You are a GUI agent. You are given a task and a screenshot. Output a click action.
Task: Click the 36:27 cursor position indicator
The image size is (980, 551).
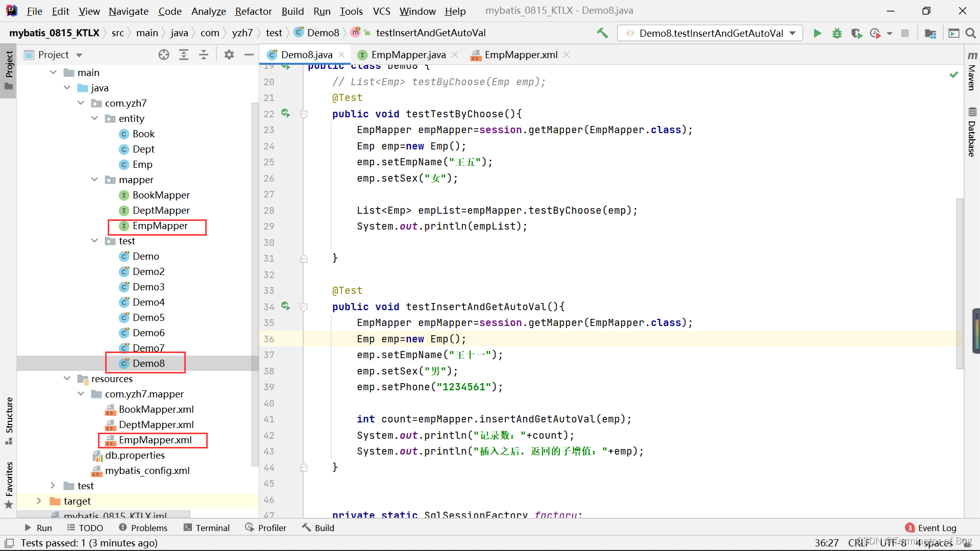(826, 543)
